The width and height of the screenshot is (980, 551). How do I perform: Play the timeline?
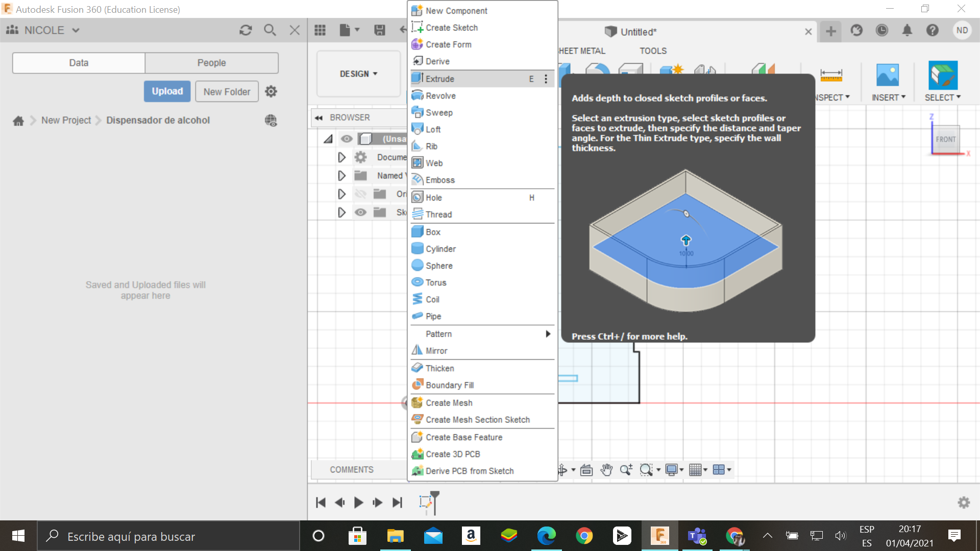[x=358, y=503]
